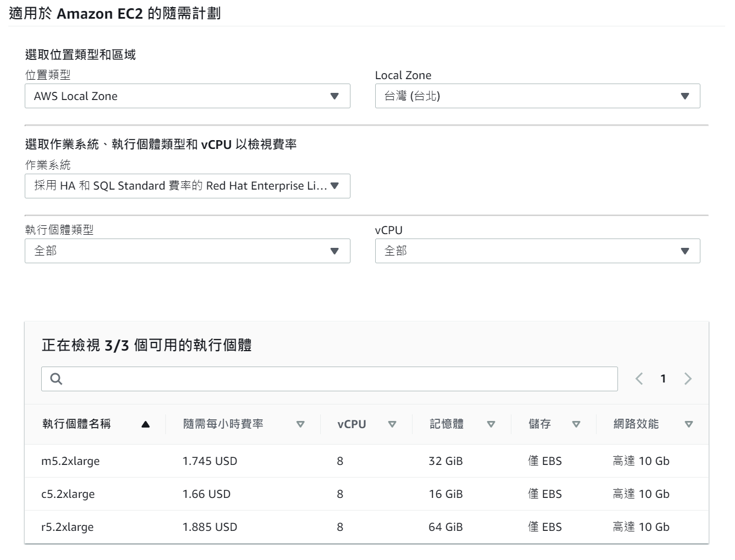Go to previous page with left chevron

coord(639,379)
